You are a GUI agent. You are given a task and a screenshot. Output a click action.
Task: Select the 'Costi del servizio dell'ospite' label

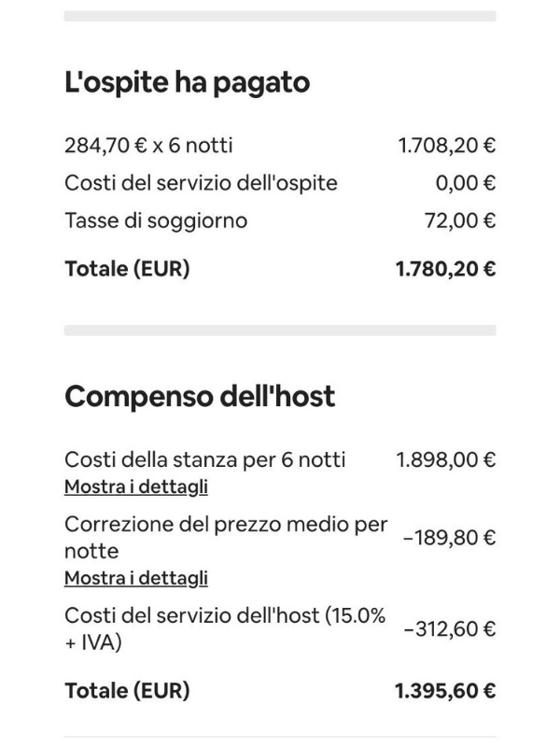tap(201, 183)
